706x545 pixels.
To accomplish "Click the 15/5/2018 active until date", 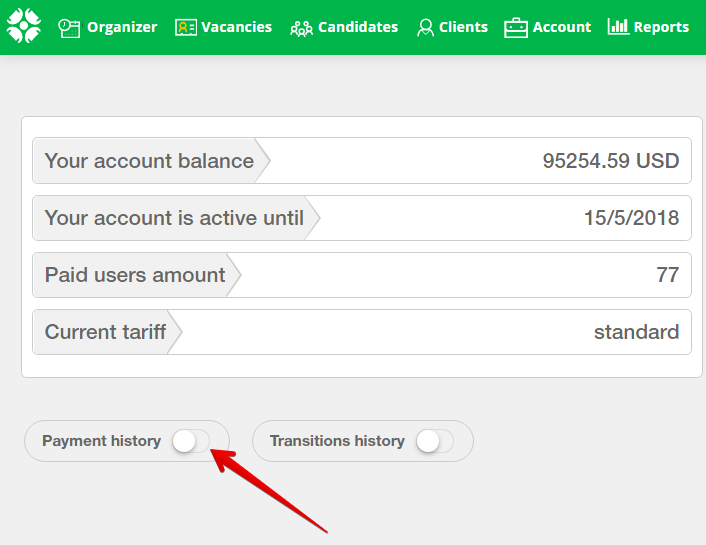I will tap(631, 218).
